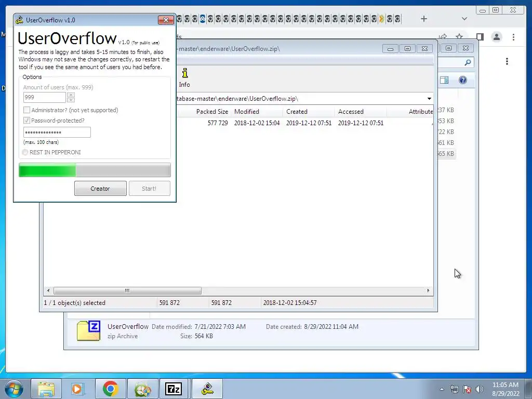Select the blue highlighted Chrome tab
Image resolution: width=532 pixels, height=399 pixels.
203,19
